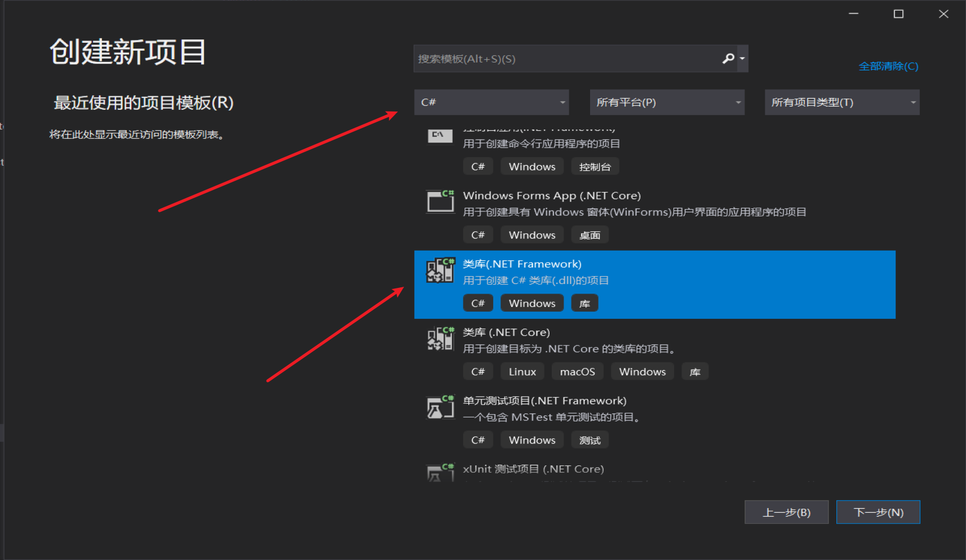Screen dimensions: 966x560
Task: Click the Linux tag
Action: (522, 372)
